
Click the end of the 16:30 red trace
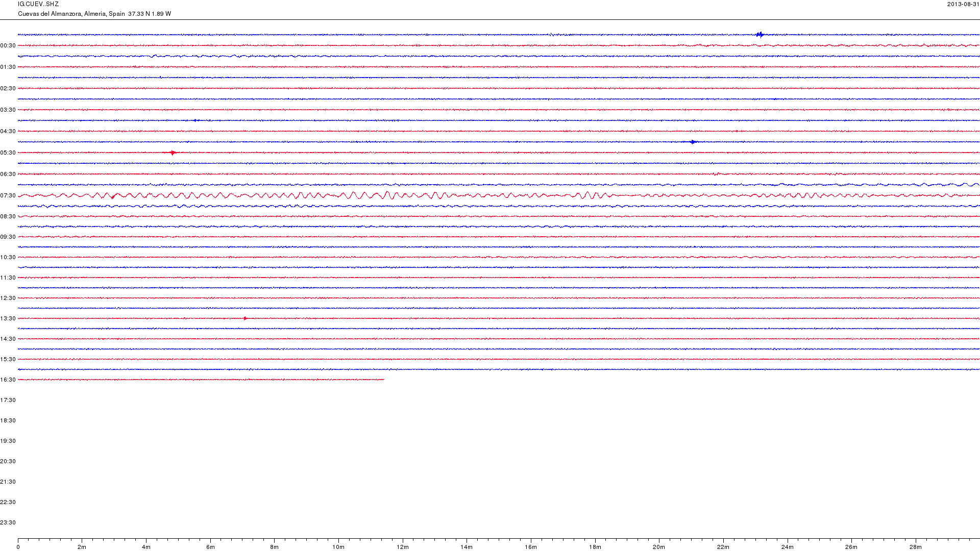click(x=384, y=380)
